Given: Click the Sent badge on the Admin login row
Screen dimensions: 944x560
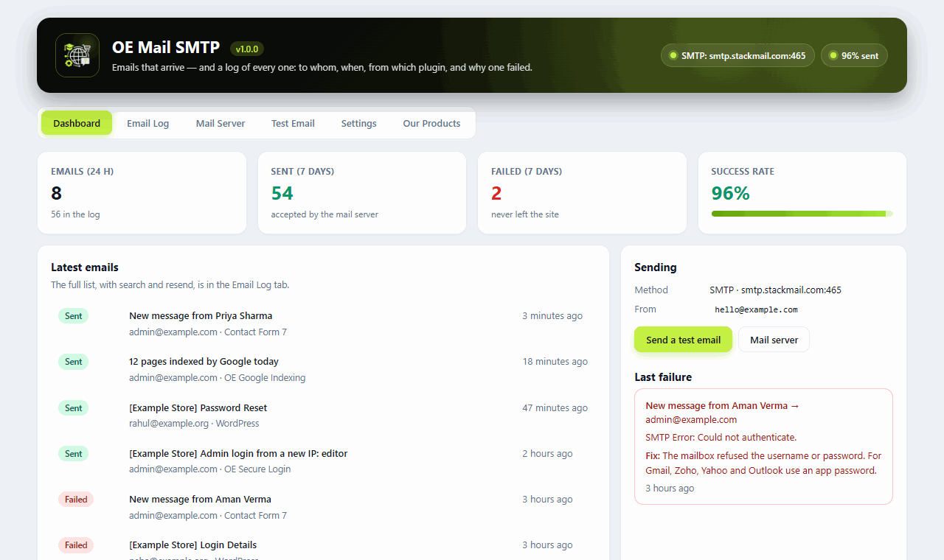Looking at the screenshot, I should 73,454.
